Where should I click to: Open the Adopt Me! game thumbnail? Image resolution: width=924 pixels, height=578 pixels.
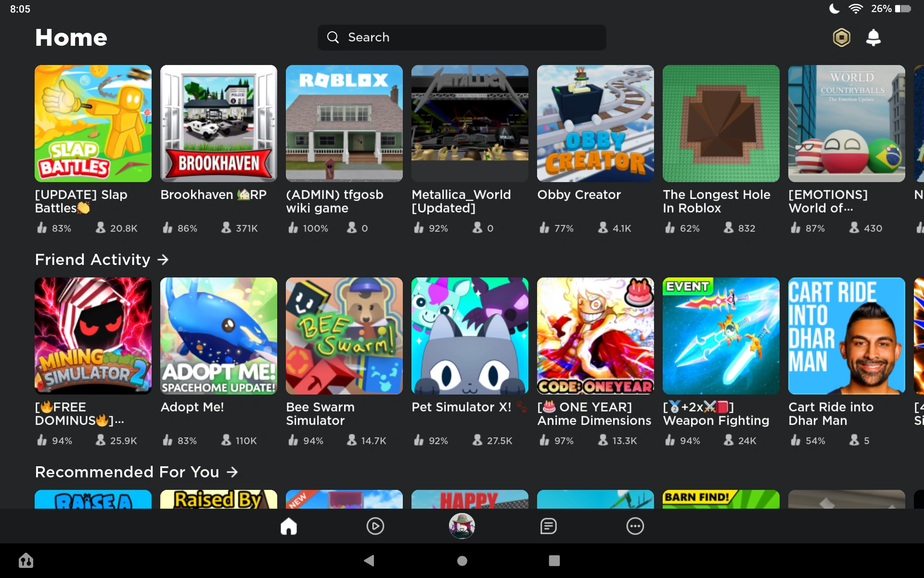point(218,336)
